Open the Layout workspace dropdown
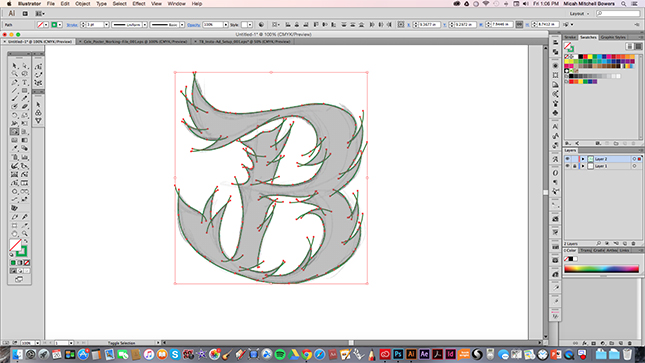 click(579, 14)
